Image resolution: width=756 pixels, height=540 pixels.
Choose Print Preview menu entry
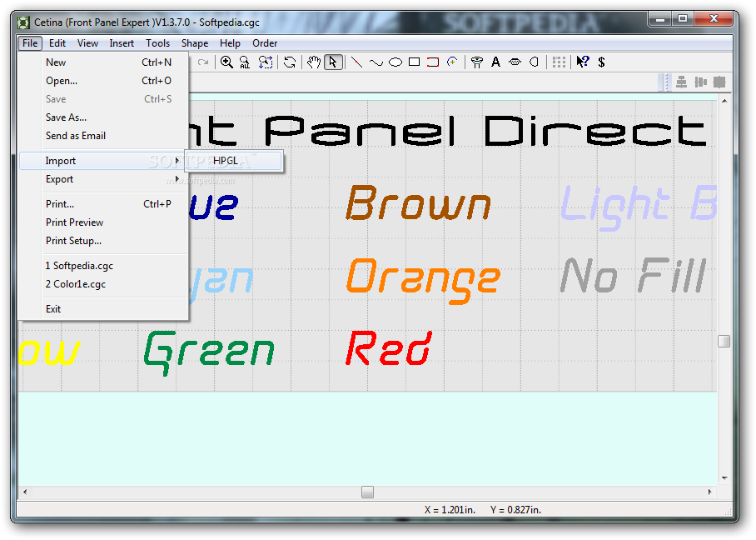[x=102, y=222]
